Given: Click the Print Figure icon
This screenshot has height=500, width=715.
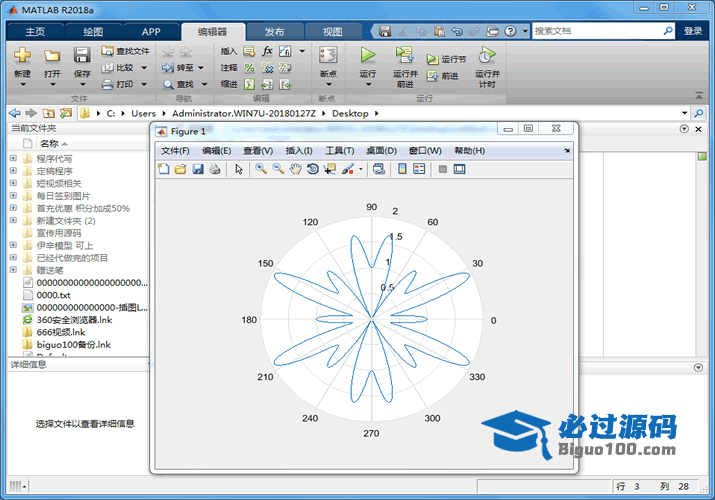Looking at the screenshot, I should pos(215,169).
